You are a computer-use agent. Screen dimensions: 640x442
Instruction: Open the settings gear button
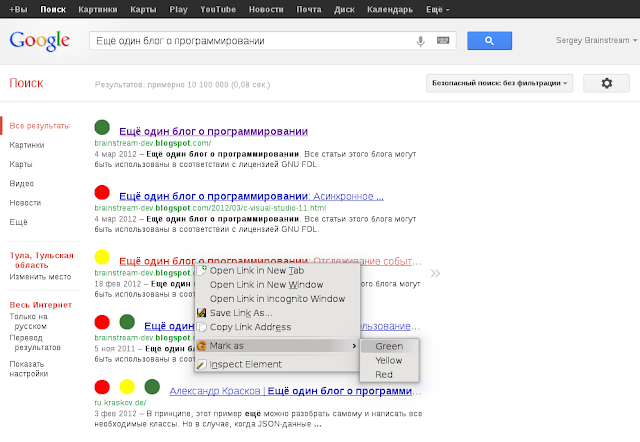tap(607, 83)
